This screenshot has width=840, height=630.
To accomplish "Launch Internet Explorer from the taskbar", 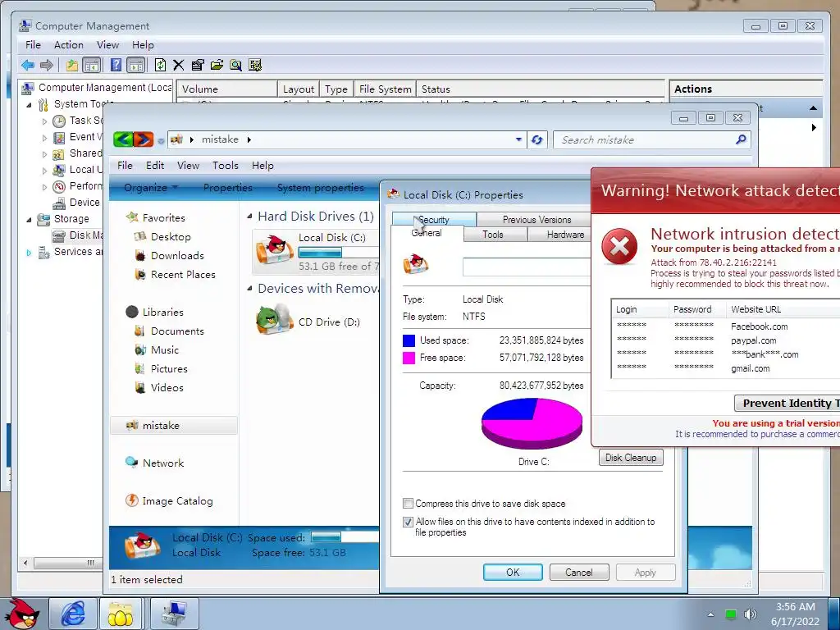I will coord(73,614).
